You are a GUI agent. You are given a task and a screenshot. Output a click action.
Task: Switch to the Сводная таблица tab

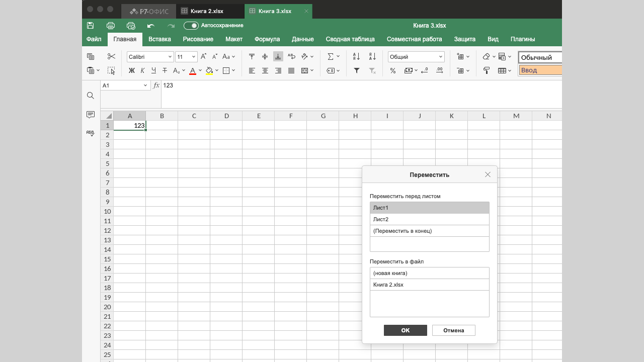[x=350, y=39]
